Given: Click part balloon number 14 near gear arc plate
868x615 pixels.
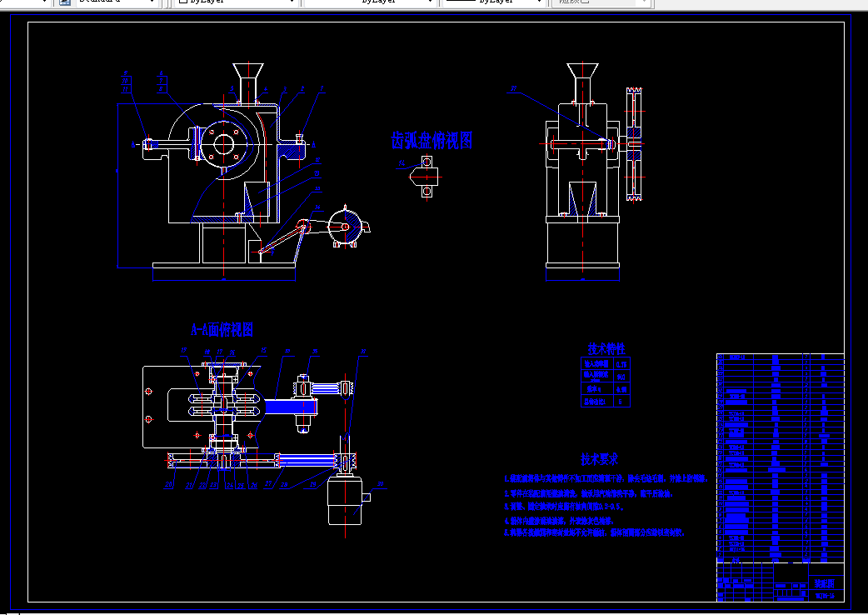Looking at the screenshot, I should tap(402, 163).
